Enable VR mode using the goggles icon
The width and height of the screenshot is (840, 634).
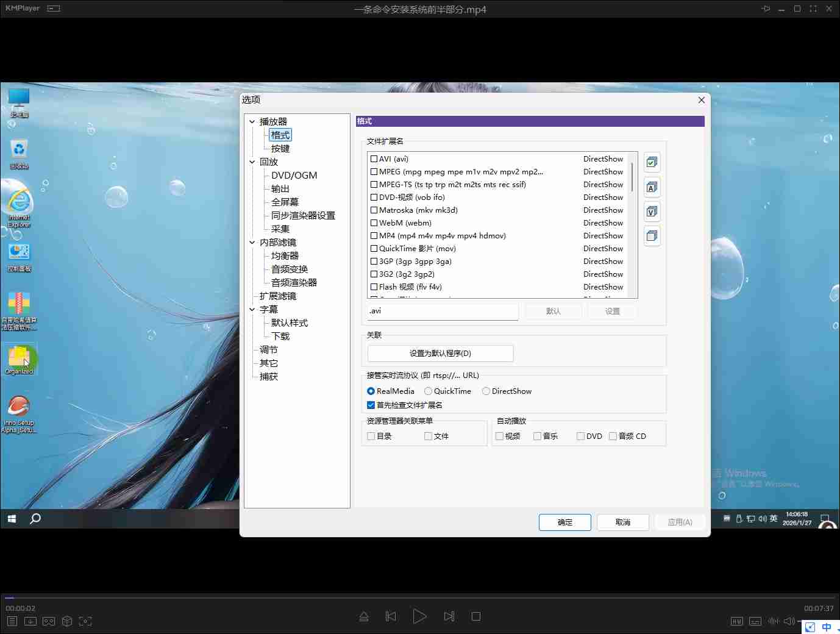(x=49, y=621)
